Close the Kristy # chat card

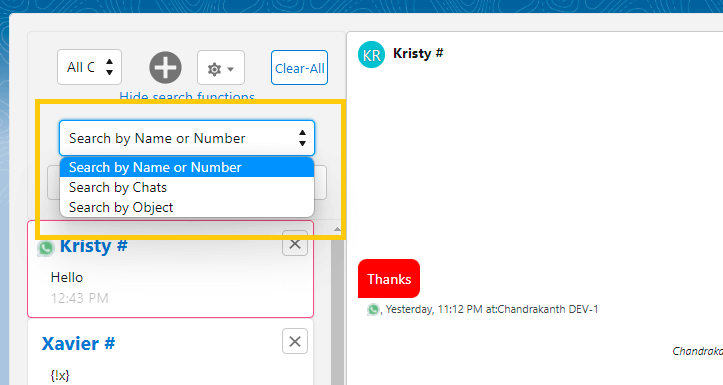pos(295,243)
